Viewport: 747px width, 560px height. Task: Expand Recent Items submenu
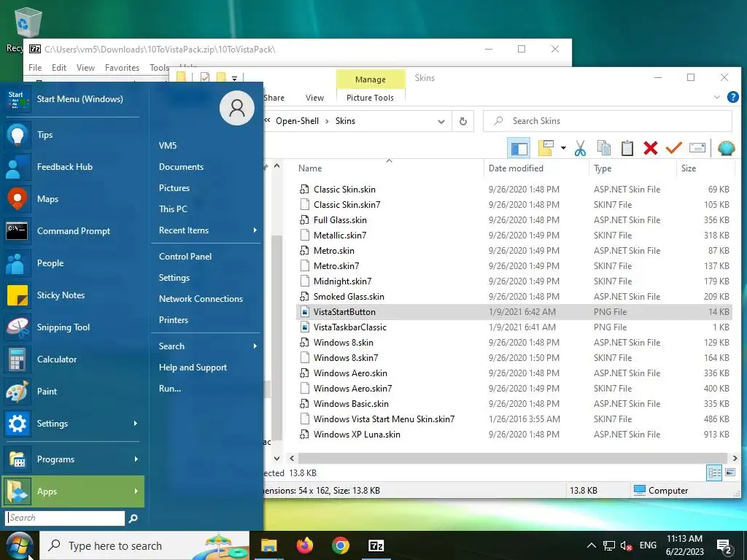tap(206, 230)
